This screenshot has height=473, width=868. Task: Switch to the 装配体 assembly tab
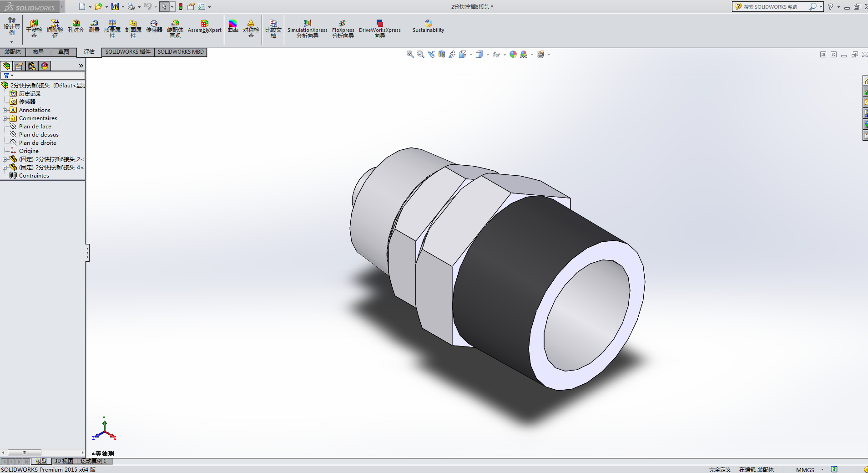(x=13, y=52)
